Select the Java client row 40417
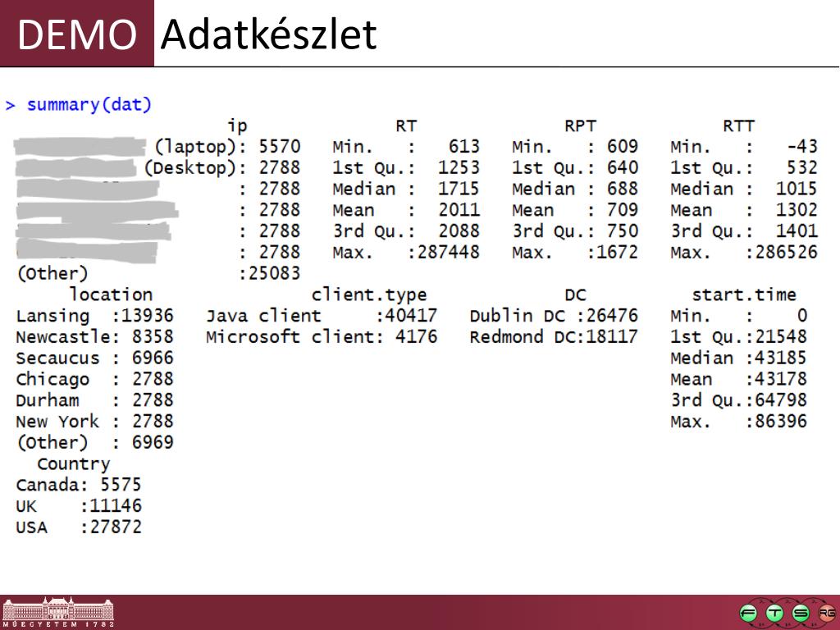This screenshot has height=630, width=840. point(322,316)
